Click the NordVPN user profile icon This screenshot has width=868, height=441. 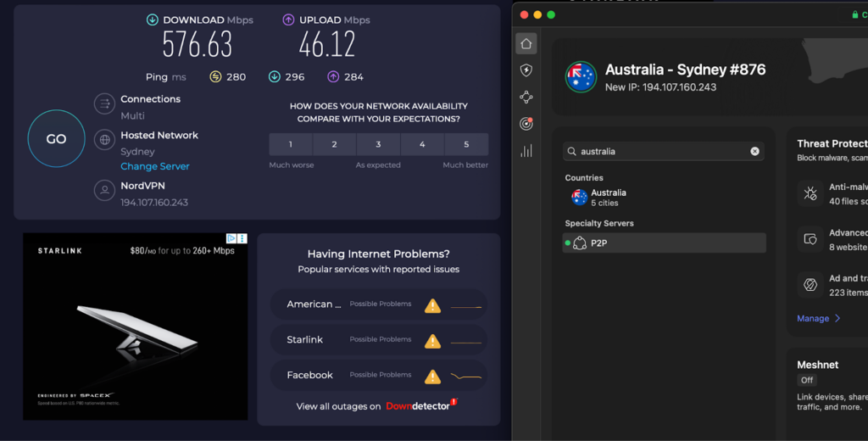pos(104,190)
